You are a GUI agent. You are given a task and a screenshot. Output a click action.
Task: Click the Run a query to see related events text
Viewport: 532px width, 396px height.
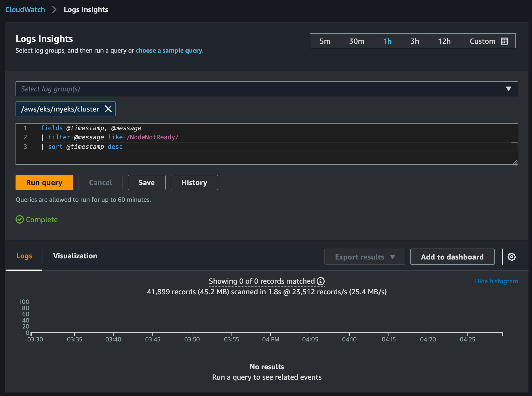coord(267,377)
